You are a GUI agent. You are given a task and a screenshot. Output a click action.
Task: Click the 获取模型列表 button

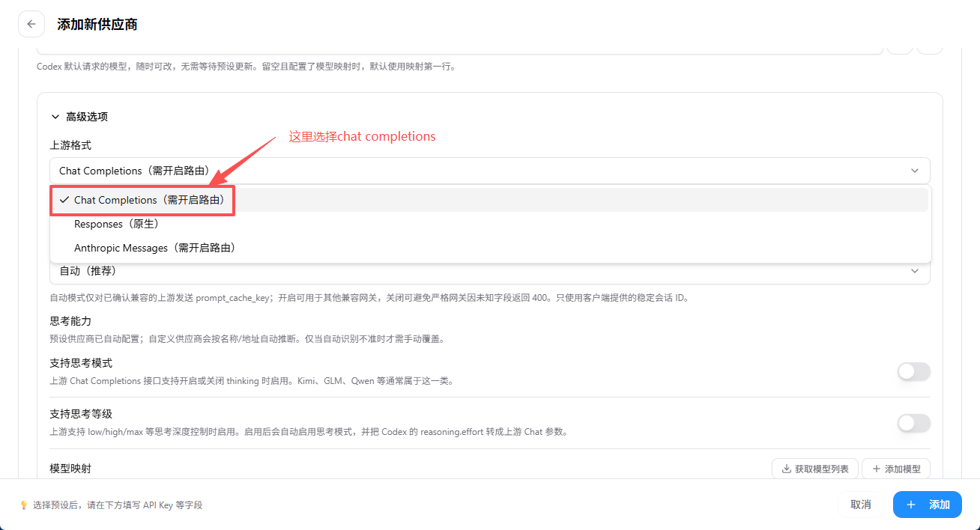(814, 469)
